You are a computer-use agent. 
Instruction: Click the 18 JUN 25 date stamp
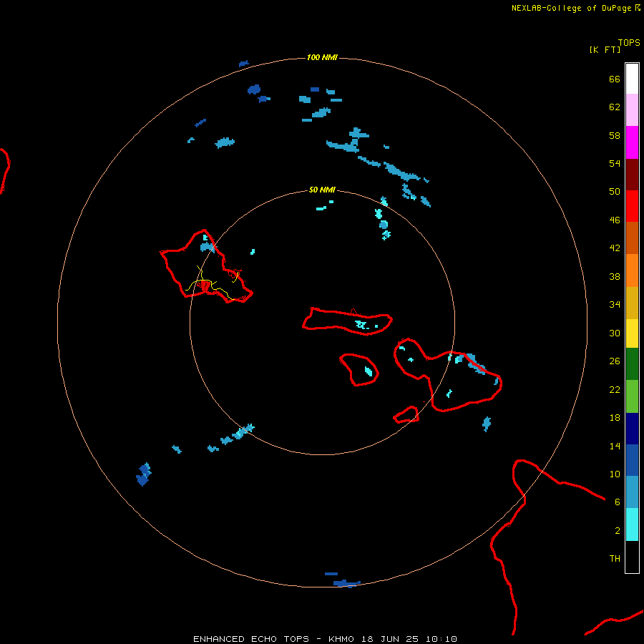[390, 639]
